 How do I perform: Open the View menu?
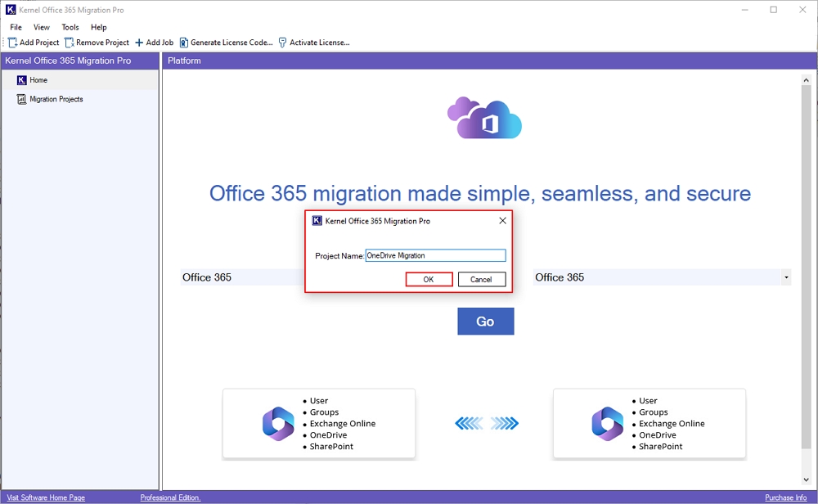coord(41,27)
